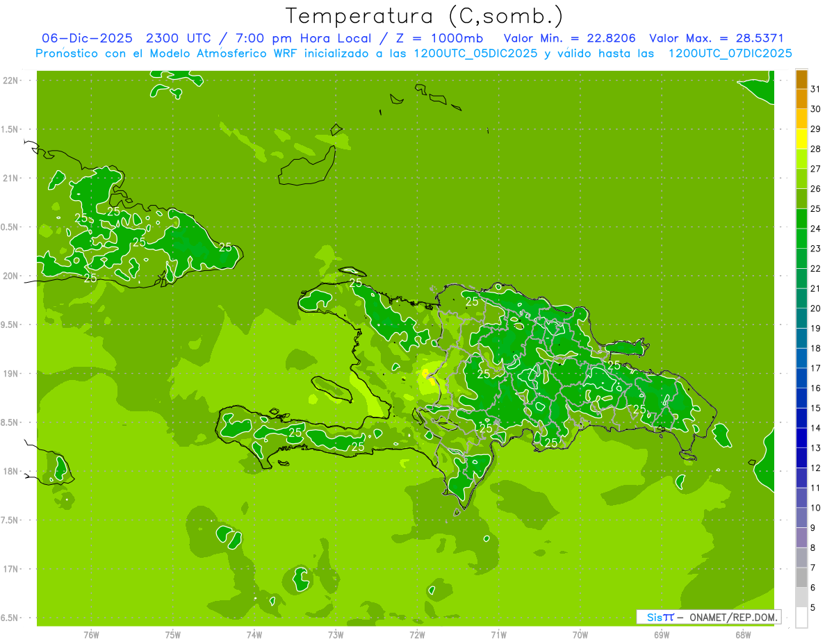Screen dimensions: 834x644
Task: Click the '74W' longitude label
Action: coord(254,635)
